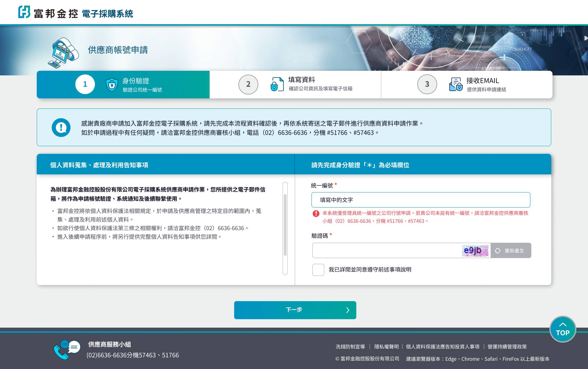Click the privacy notice scrollbar thumb
The image size is (588, 369).
pyautogui.click(x=285, y=225)
